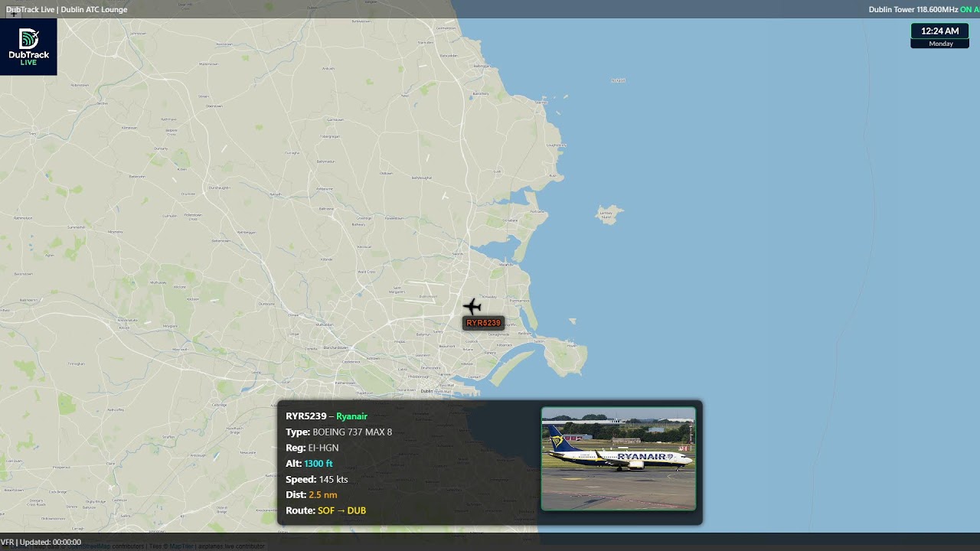This screenshot has height=551, width=980.
Task: Click the 'Reg: EI-HGN' registration row
Action: pos(312,448)
